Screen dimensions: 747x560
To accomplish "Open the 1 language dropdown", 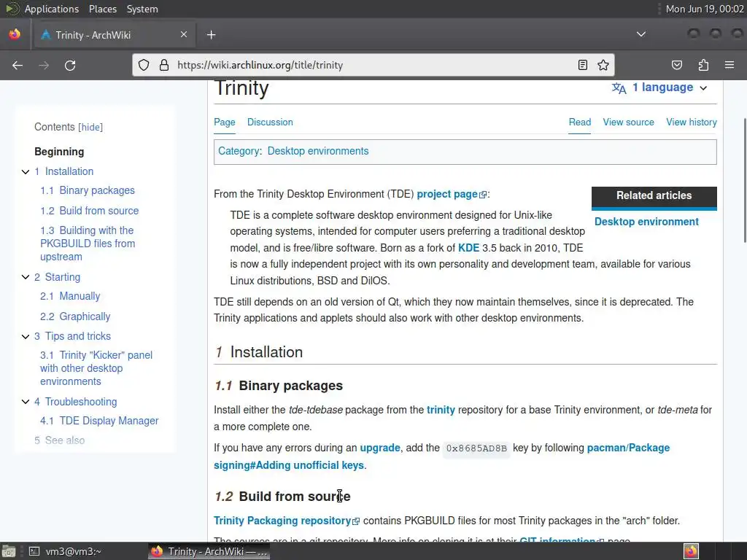I will click(670, 87).
